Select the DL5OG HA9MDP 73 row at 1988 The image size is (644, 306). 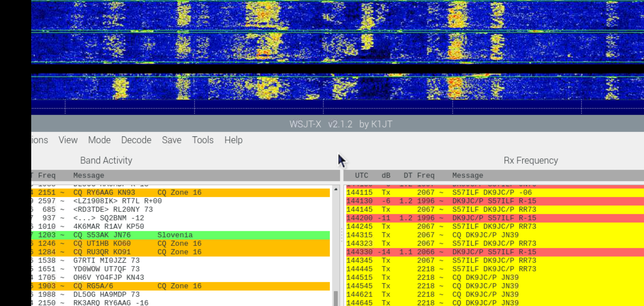coord(180,295)
